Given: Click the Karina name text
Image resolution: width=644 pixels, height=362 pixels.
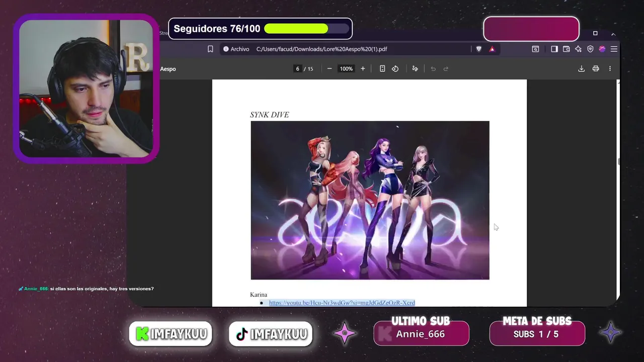Looking at the screenshot, I should [x=259, y=295].
